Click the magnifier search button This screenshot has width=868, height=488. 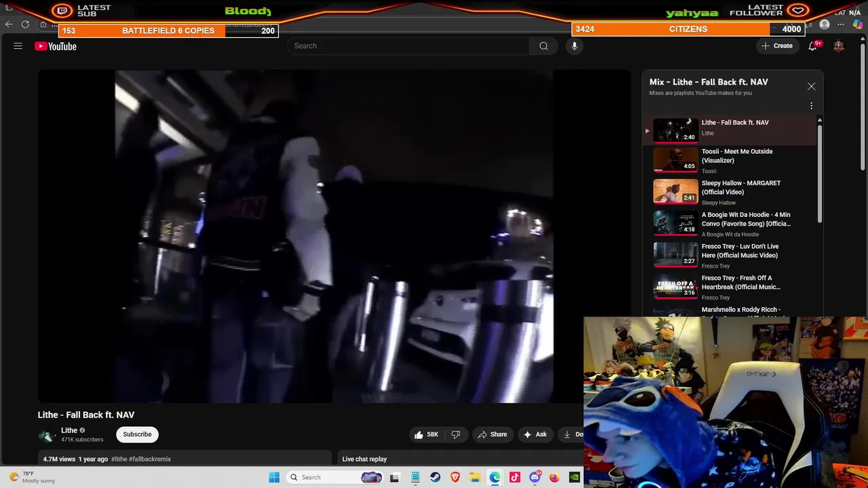click(543, 46)
